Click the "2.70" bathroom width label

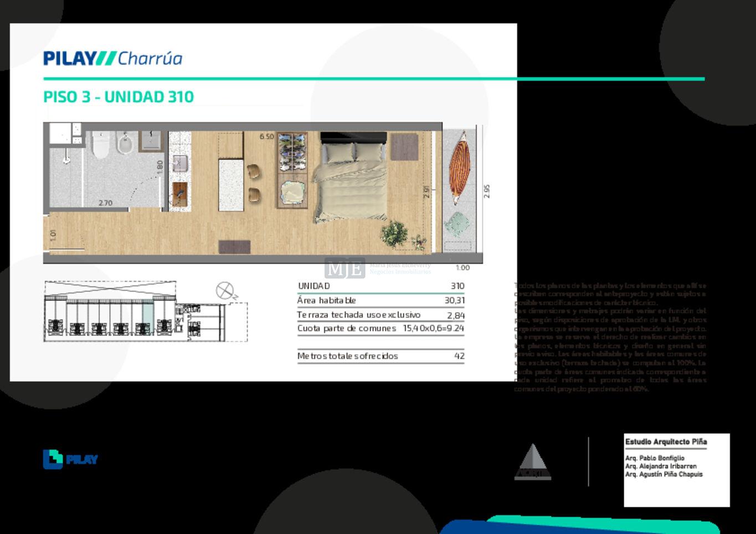[x=105, y=203]
